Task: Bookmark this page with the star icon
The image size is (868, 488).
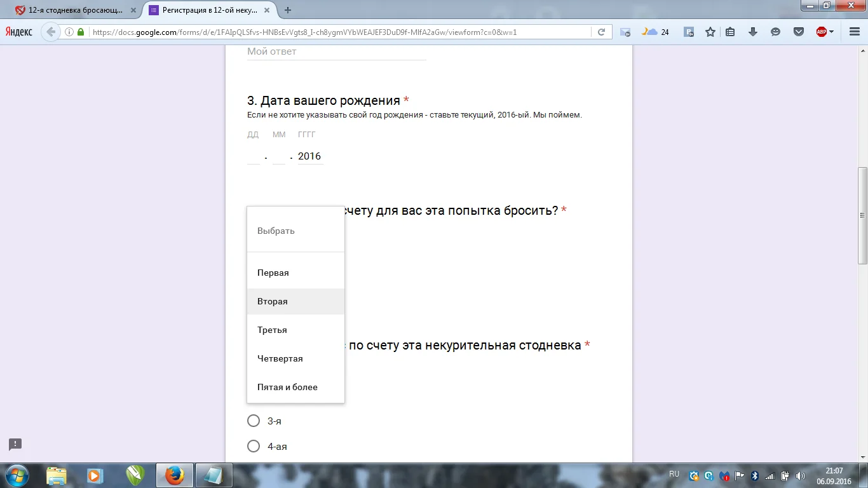Action: pos(710,32)
